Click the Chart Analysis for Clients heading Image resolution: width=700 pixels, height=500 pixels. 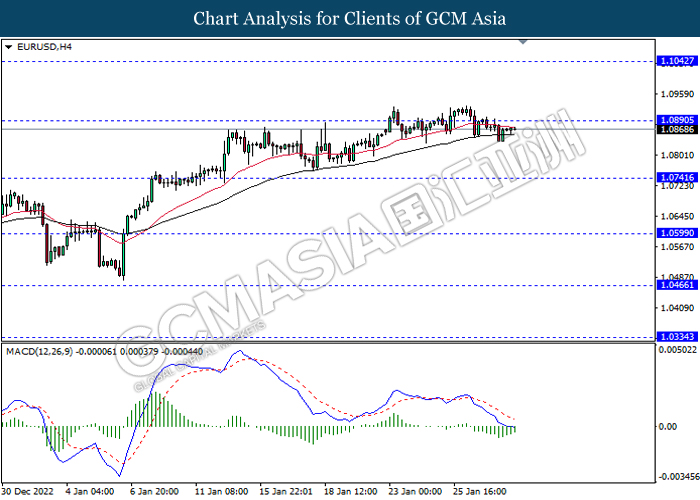350,19
